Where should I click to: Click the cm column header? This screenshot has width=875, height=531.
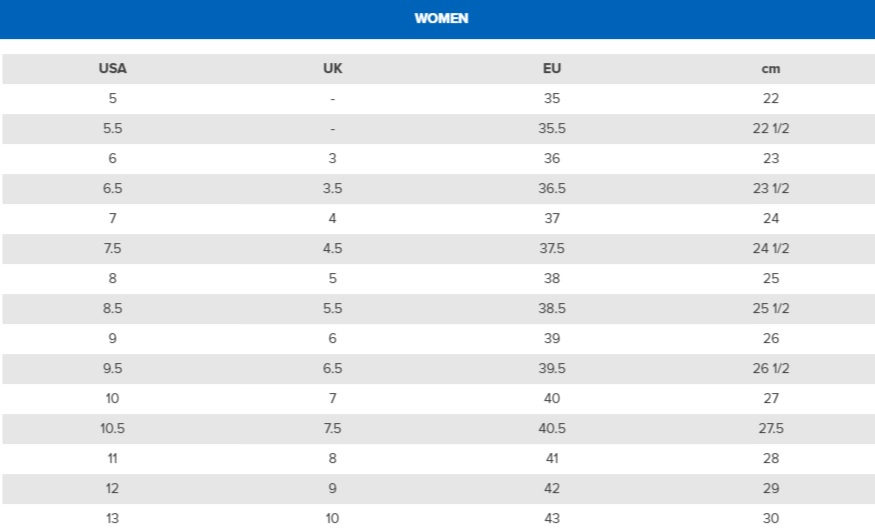771,69
